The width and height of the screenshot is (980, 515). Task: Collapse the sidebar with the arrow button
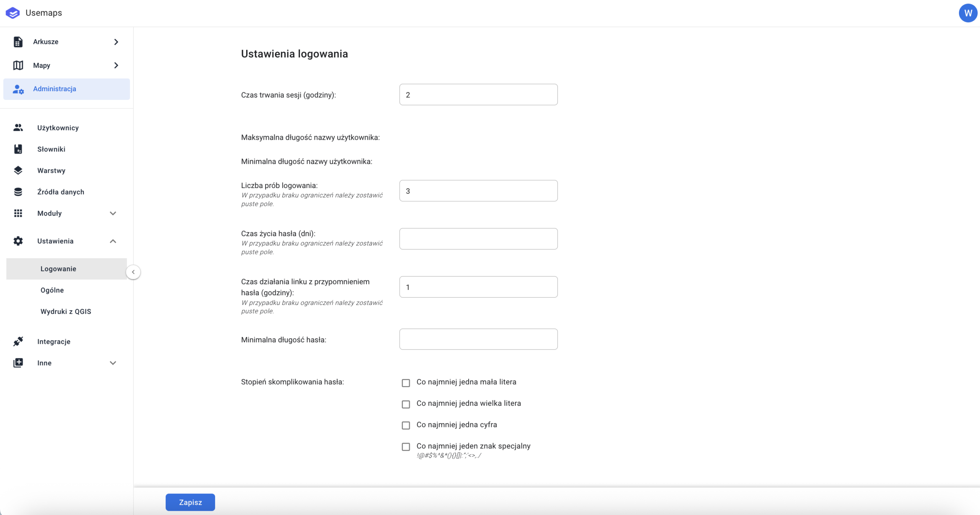click(x=133, y=272)
